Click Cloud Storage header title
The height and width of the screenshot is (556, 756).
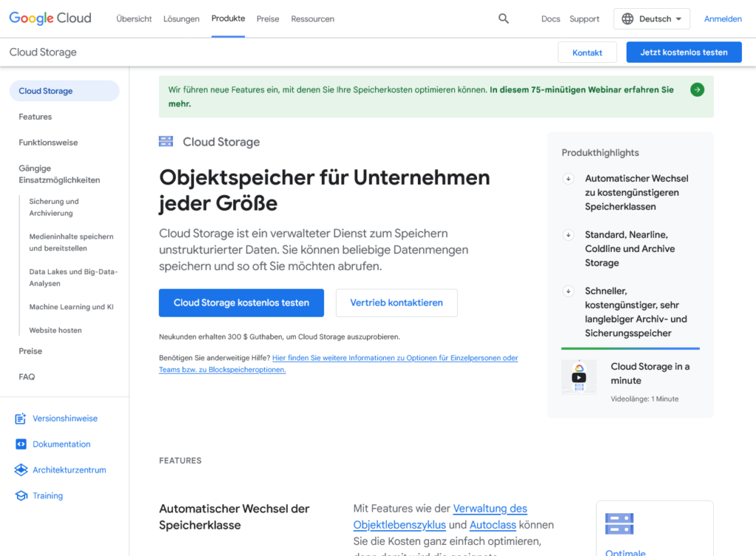tap(43, 52)
